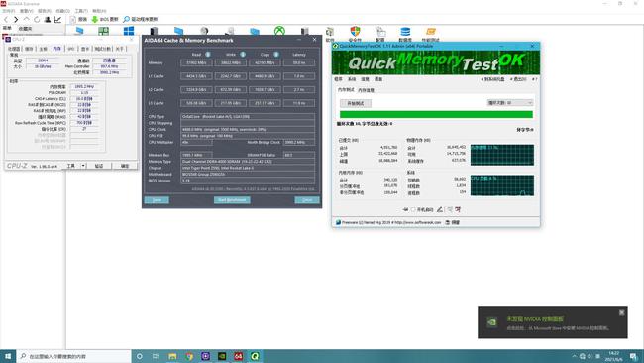Toggle autostart checkbox in QuickMemoryTestOK
The image size is (644, 363).
point(413,209)
